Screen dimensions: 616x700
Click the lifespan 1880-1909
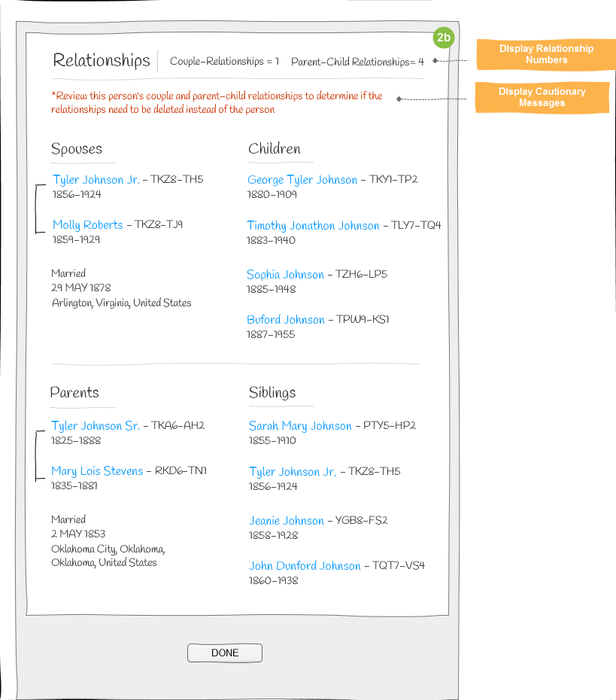point(272,194)
